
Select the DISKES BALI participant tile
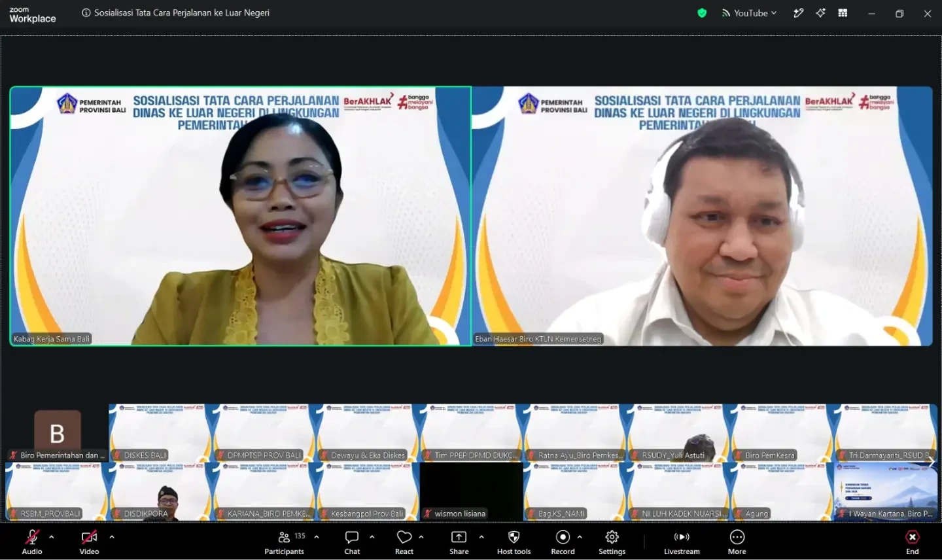(160, 433)
